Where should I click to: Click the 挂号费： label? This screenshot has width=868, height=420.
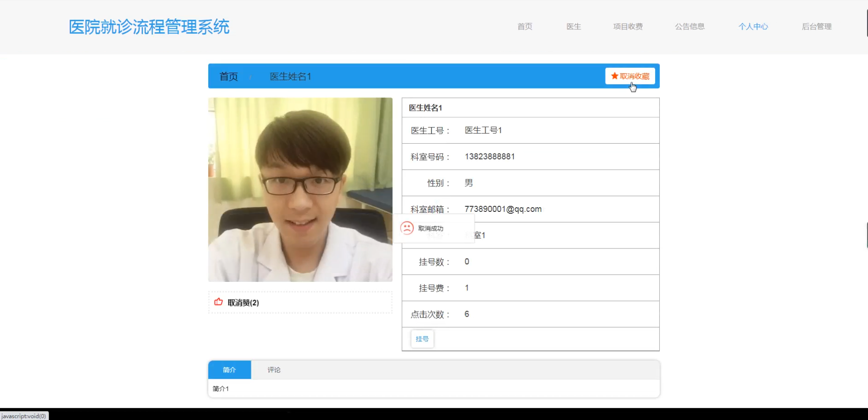[434, 288]
